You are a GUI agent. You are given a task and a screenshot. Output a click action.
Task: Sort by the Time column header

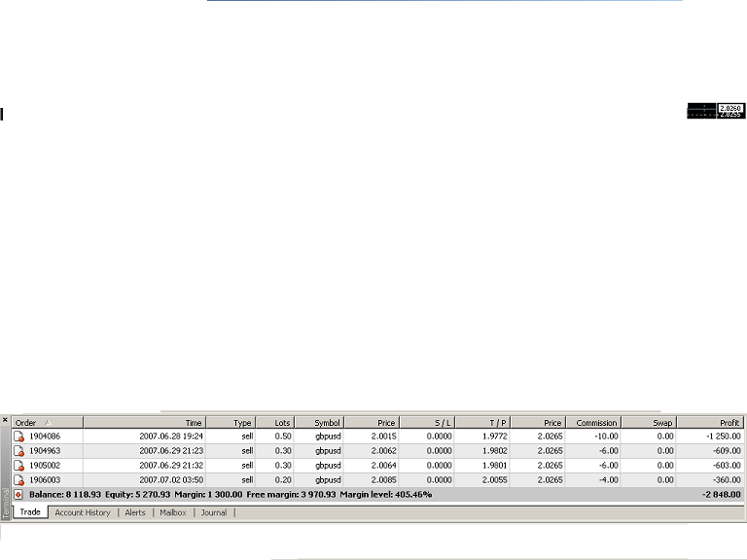tap(145, 422)
